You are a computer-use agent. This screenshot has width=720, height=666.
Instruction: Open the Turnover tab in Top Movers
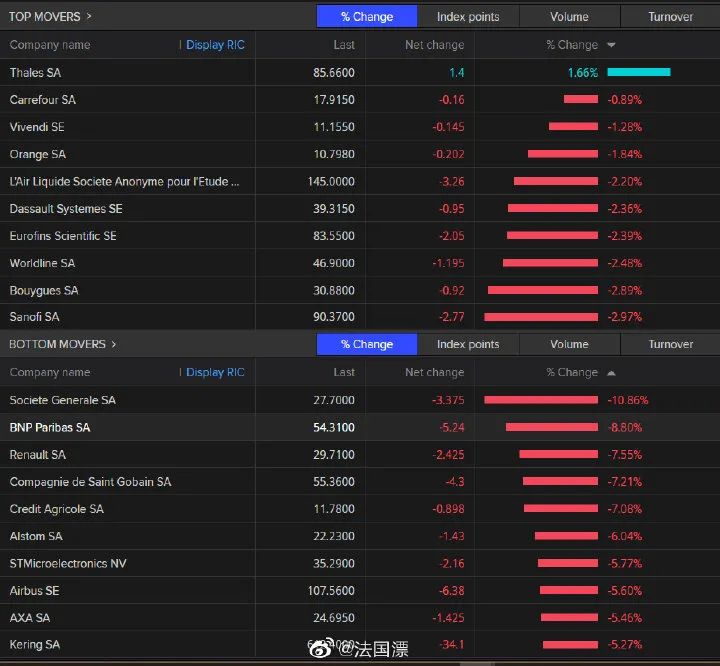(x=670, y=16)
